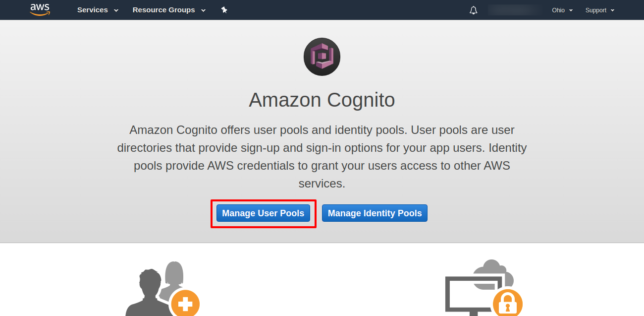The height and width of the screenshot is (316, 644).
Task: Click the Amazon Cognito heading text
Action: pos(322,100)
